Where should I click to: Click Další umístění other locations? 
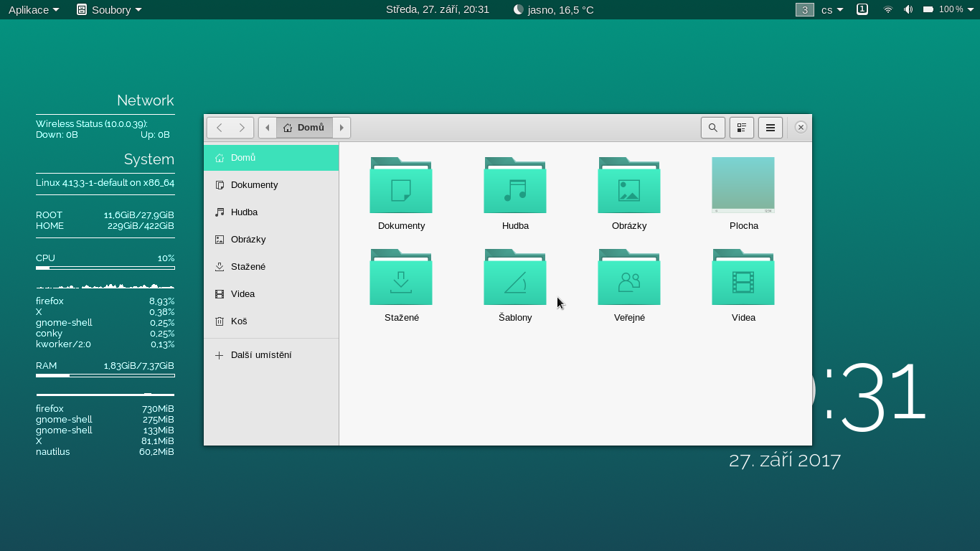[x=271, y=355]
